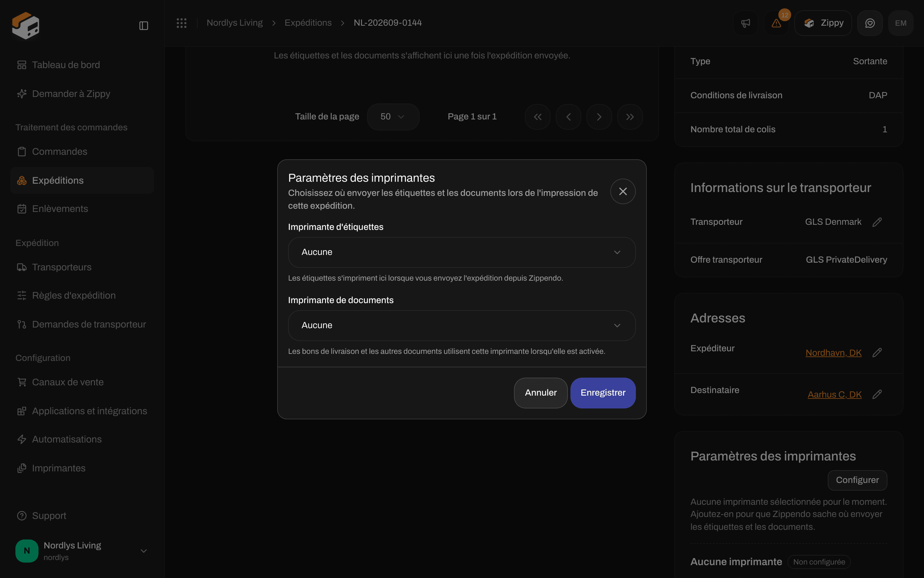The height and width of the screenshot is (578, 924).
Task: Open Transporteurs in sidebar
Action: coord(82,267)
